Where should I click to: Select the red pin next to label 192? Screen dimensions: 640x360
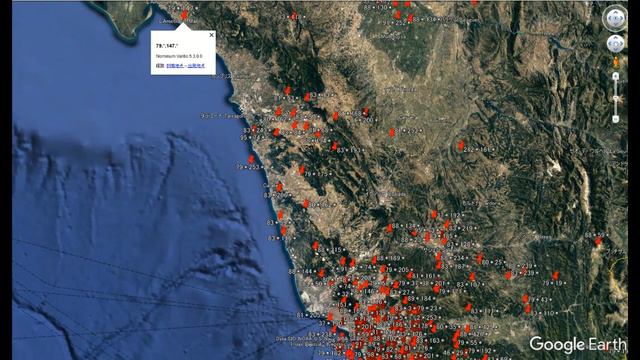click(x=434, y=214)
